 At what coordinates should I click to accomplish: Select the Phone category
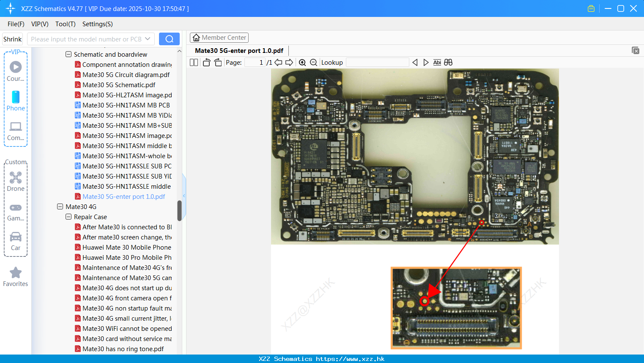[x=16, y=101]
